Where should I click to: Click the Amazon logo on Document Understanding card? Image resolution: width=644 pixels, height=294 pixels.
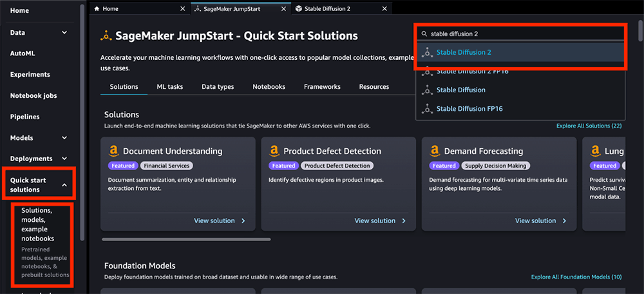[114, 152]
